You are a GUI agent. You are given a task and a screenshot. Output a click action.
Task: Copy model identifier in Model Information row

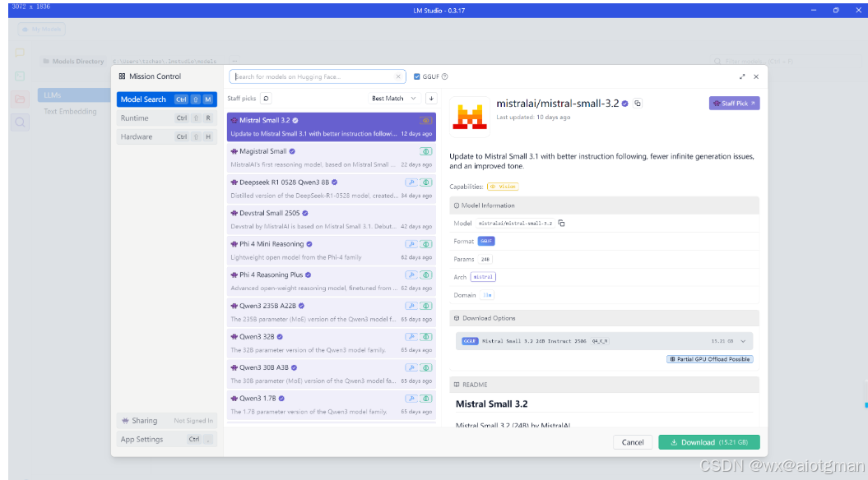click(561, 224)
